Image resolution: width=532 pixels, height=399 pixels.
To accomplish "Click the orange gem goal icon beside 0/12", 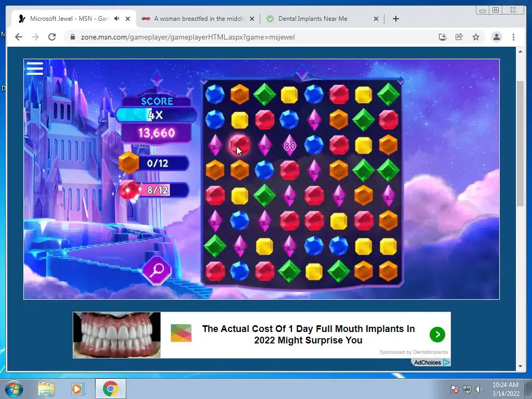I will point(129,163).
